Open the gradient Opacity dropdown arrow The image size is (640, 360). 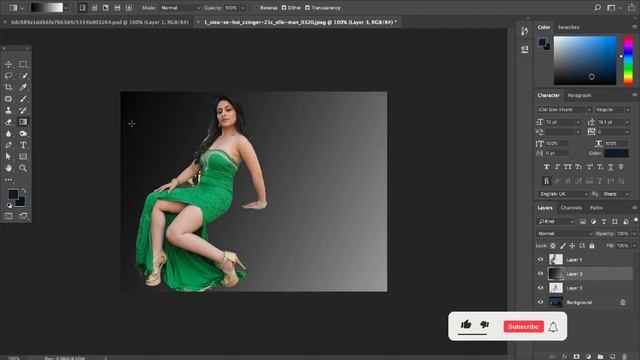pos(243,8)
